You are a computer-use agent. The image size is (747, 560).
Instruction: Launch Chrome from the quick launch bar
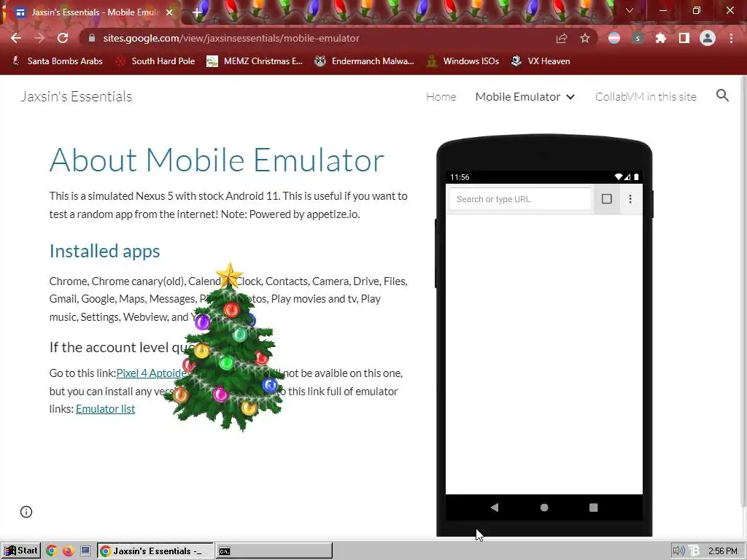52,551
